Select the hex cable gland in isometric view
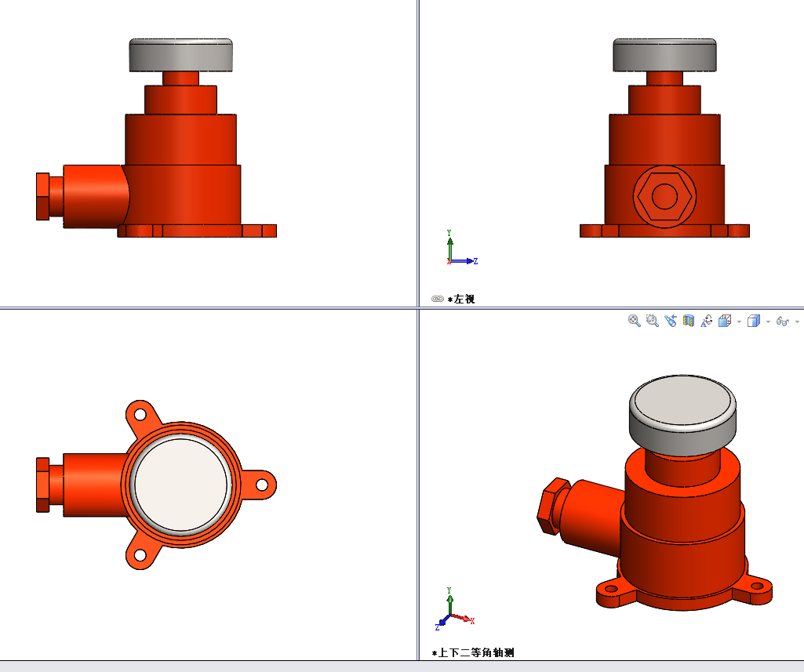Screen dimensions: 804x672 [x=553, y=507]
